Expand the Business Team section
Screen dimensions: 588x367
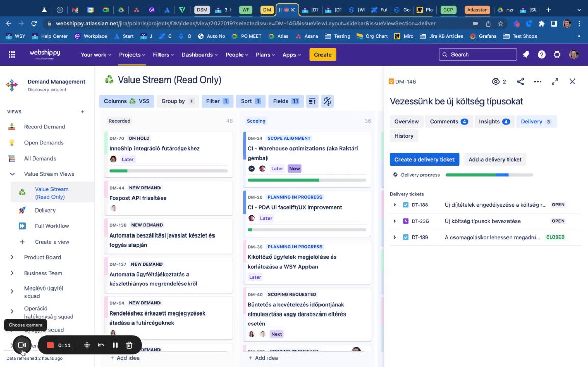click(12, 273)
